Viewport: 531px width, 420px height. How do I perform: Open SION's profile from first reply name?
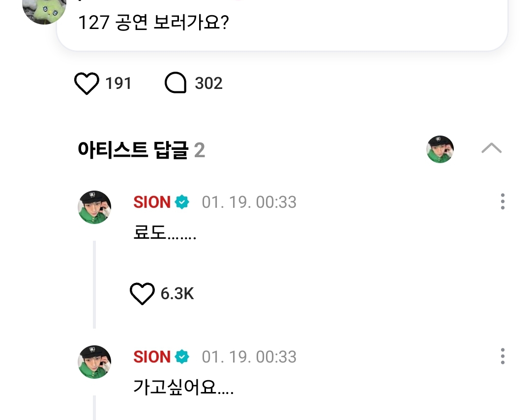[x=152, y=202]
